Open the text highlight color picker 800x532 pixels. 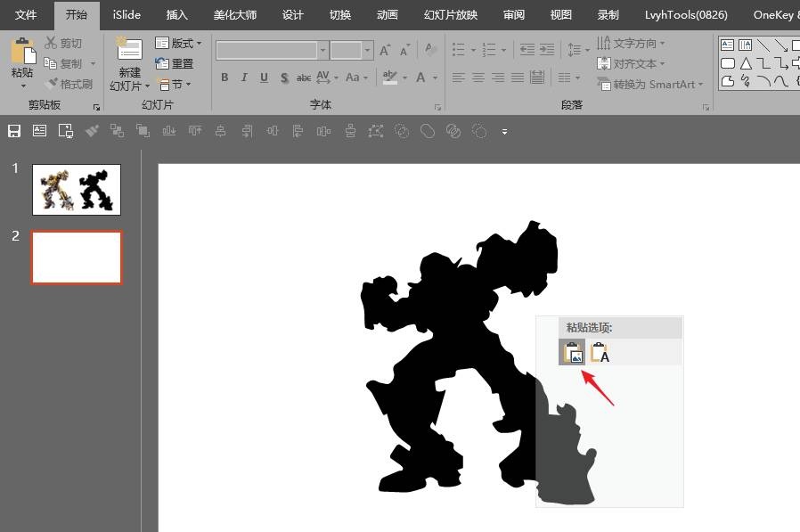coord(390,78)
